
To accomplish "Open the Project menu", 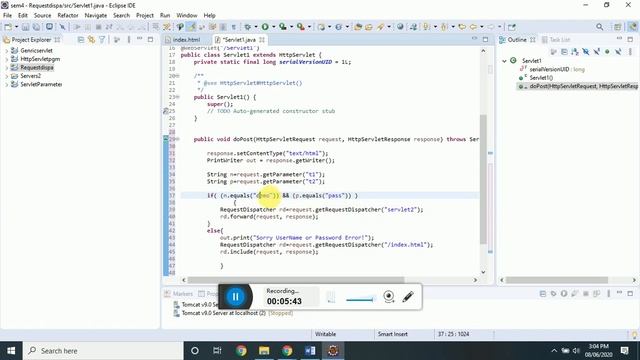I will [x=145, y=16].
